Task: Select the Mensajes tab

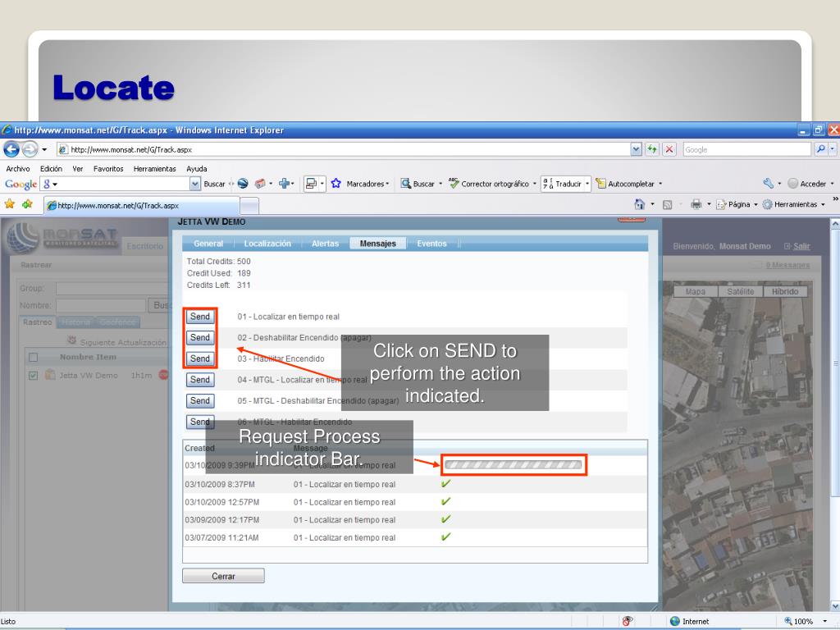Action: 377,243
